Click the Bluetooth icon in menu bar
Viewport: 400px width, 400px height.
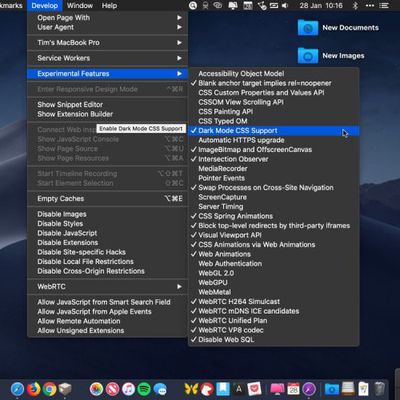click(x=355, y=6)
